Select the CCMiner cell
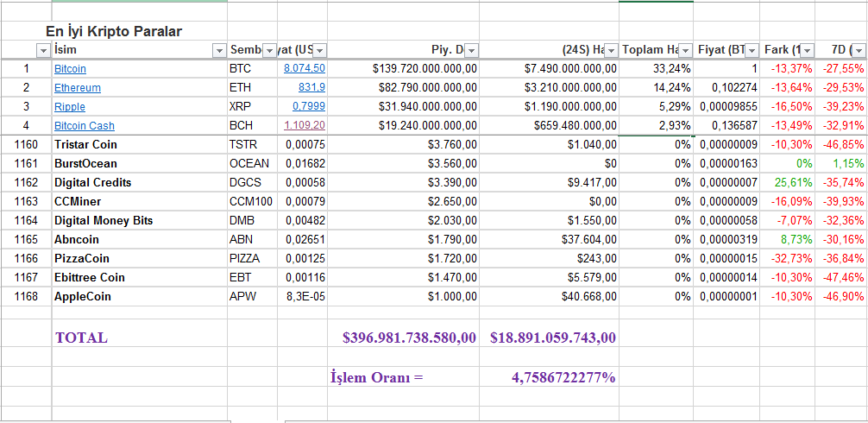Viewport: 868px width, 423px height. pyautogui.click(x=140, y=201)
